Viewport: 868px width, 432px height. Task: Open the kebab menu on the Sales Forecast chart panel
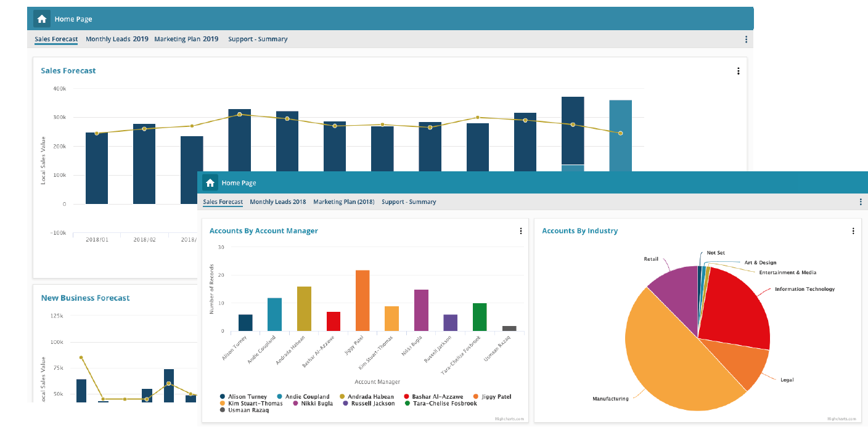click(738, 71)
